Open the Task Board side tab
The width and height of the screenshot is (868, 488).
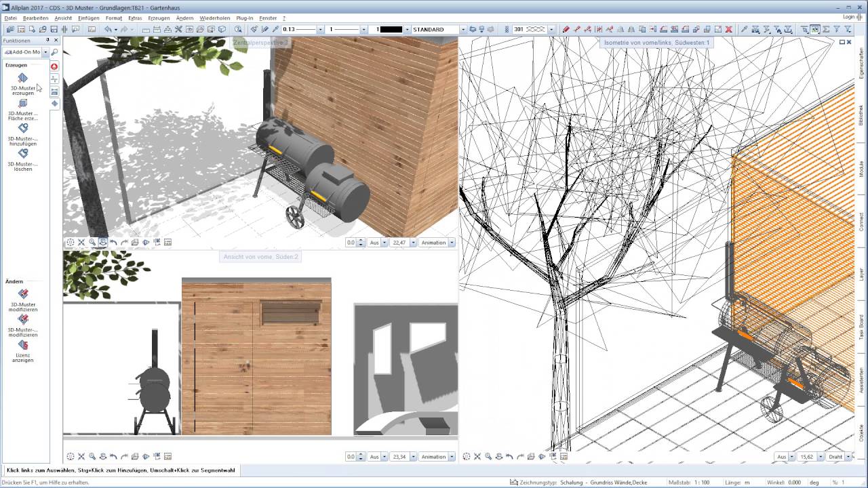(861, 326)
